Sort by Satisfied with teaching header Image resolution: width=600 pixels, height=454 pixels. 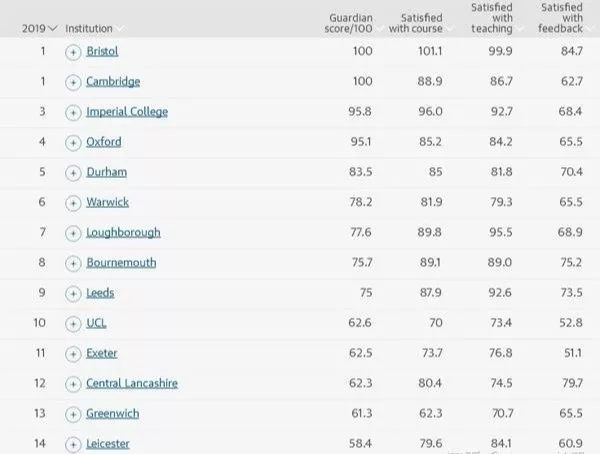tap(492, 18)
